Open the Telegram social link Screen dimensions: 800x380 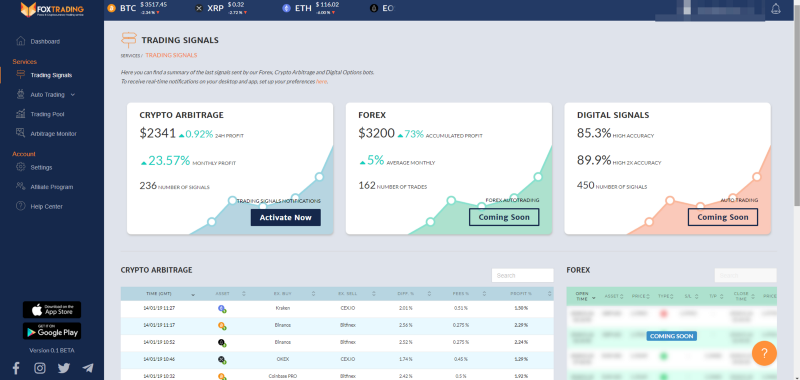pyautogui.click(x=88, y=368)
